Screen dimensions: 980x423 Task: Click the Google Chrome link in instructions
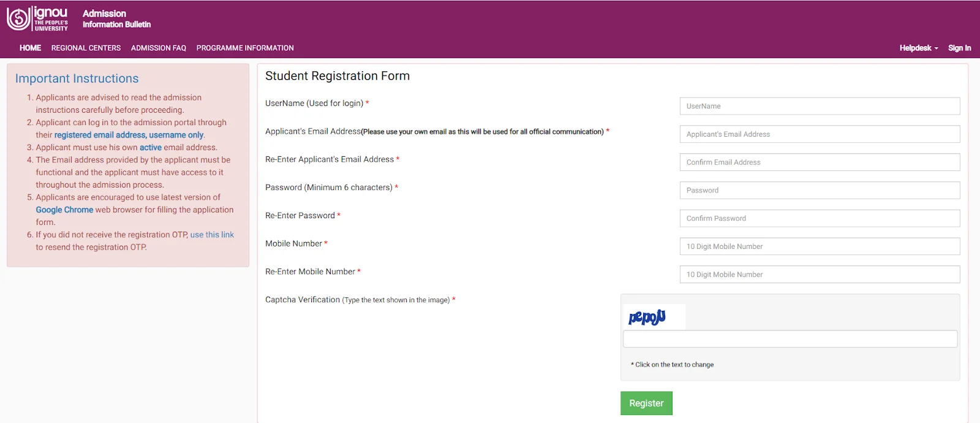point(64,209)
